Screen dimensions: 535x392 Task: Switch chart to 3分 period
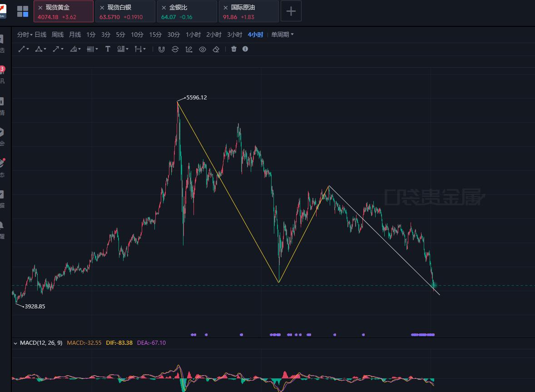(106, 35)
